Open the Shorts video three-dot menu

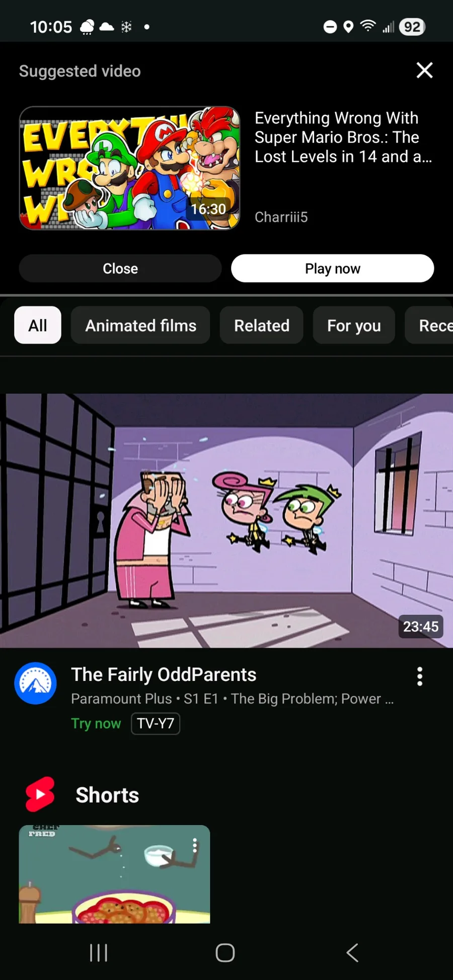pos(194,845)
